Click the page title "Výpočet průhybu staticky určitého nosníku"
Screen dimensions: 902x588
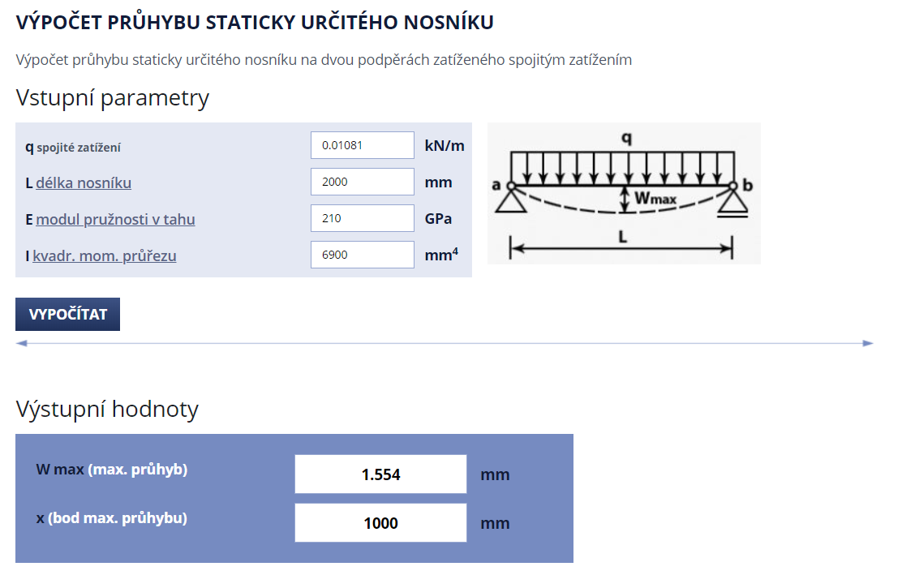(255, 23)
